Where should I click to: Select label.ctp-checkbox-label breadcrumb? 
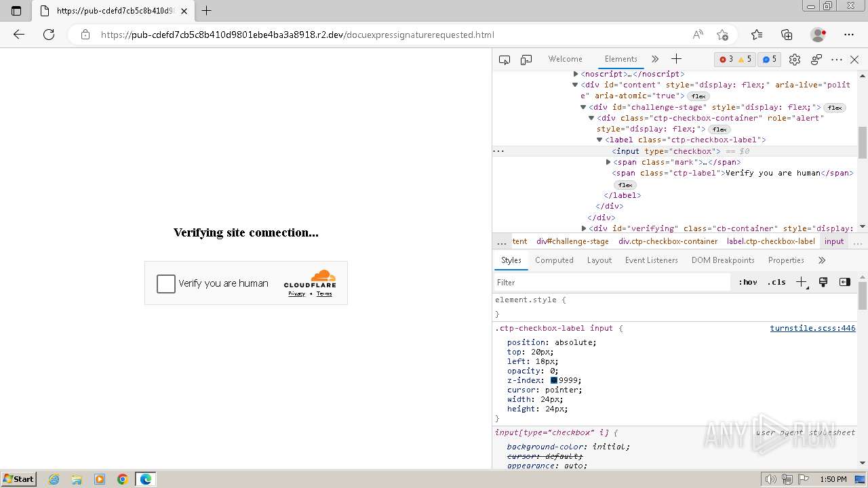coord(771,241)
